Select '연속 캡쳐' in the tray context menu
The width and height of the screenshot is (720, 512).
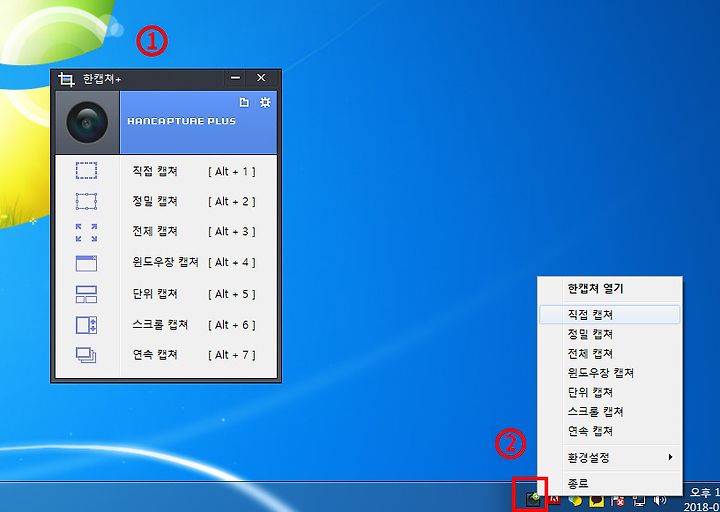tap(610, 431)
